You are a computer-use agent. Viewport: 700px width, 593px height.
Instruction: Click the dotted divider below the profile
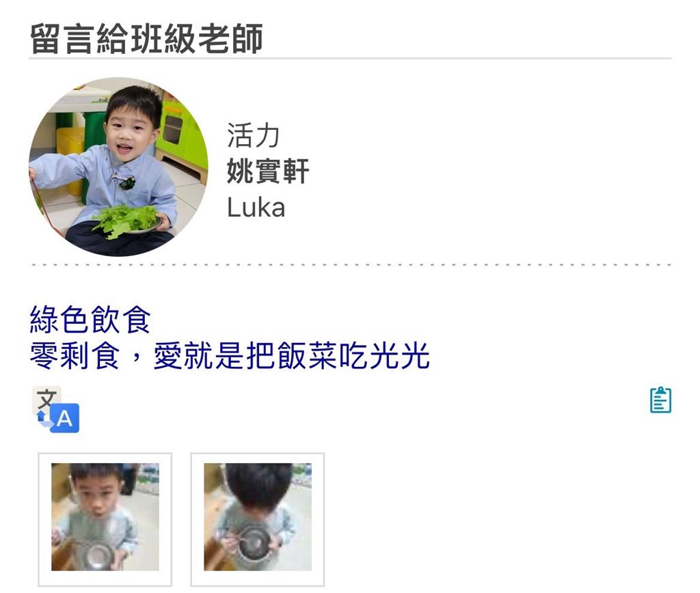point(351,264)
